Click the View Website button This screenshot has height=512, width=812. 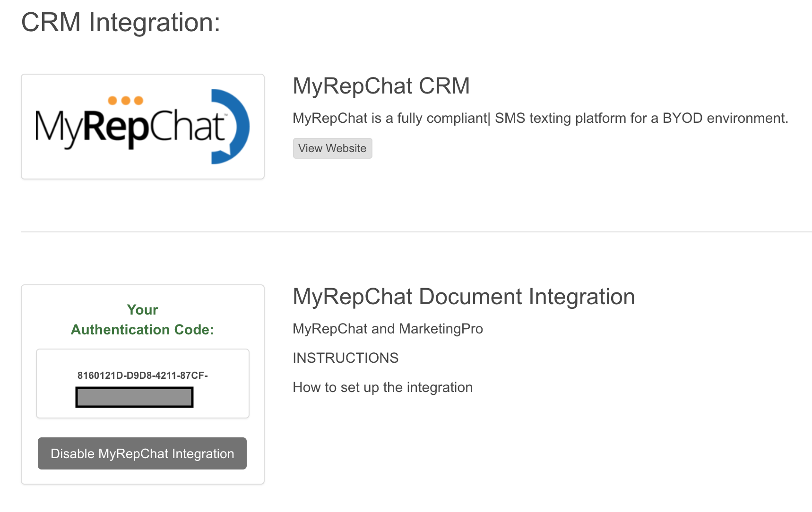332,148
